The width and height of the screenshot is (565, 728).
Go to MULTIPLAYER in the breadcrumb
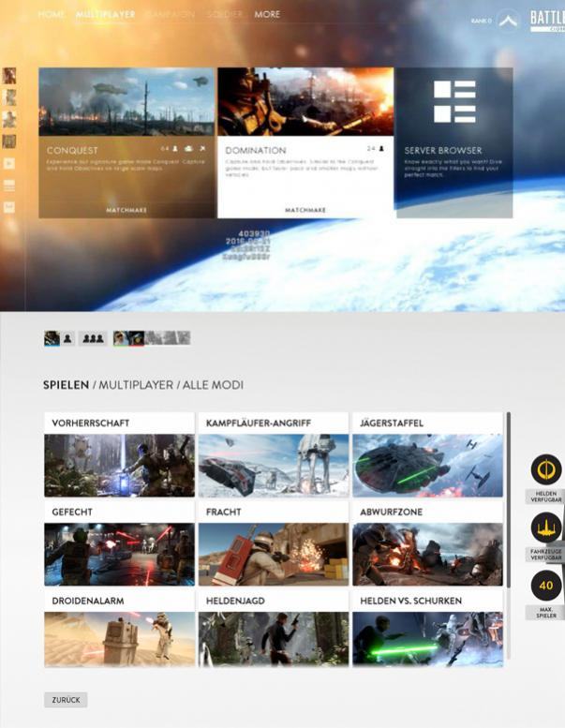[136, 385]
